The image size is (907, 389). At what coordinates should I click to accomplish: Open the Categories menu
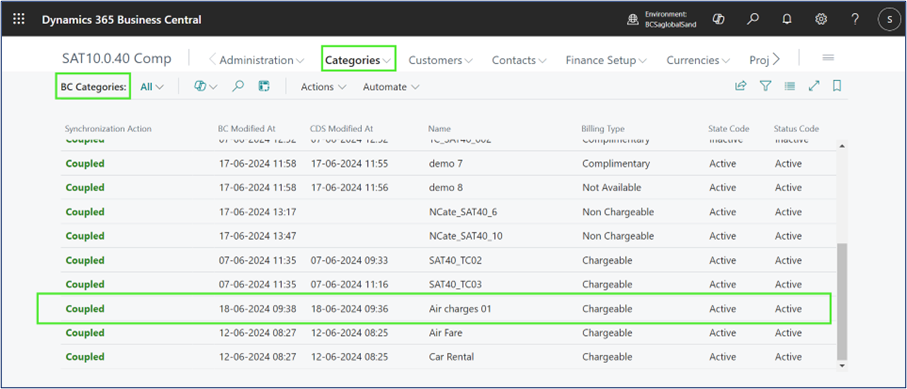(x=358, y=60)
